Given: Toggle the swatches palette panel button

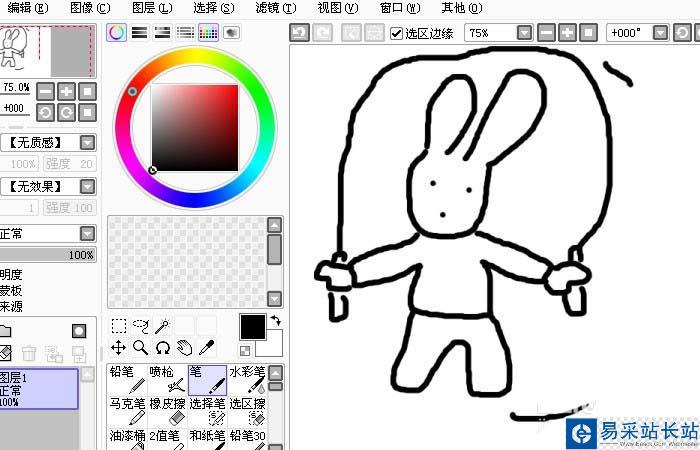Looking at the screenshot, I should pos(208,33).
